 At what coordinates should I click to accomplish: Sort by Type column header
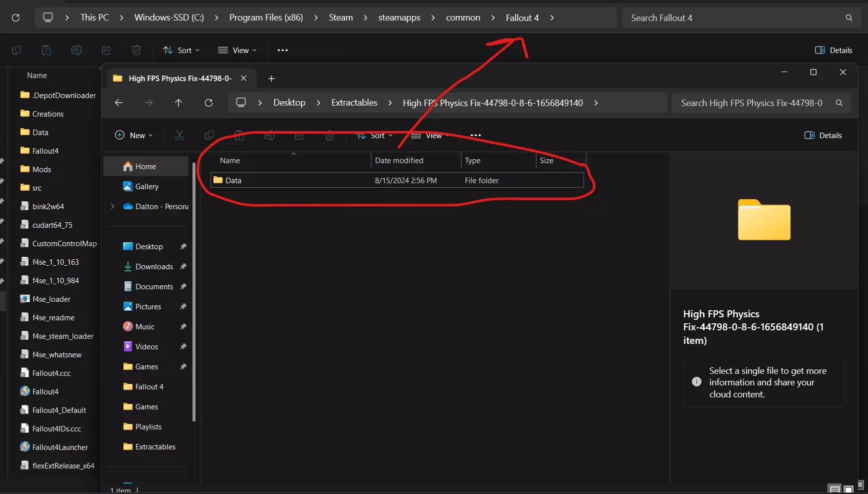498,160
